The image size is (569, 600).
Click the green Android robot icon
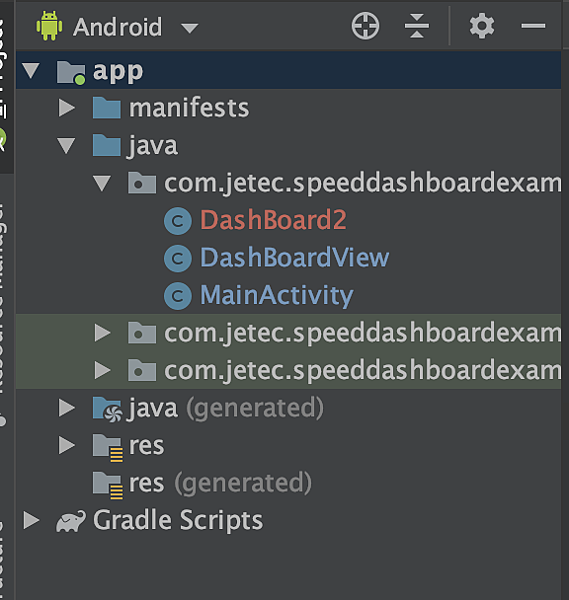coord(49,26)
